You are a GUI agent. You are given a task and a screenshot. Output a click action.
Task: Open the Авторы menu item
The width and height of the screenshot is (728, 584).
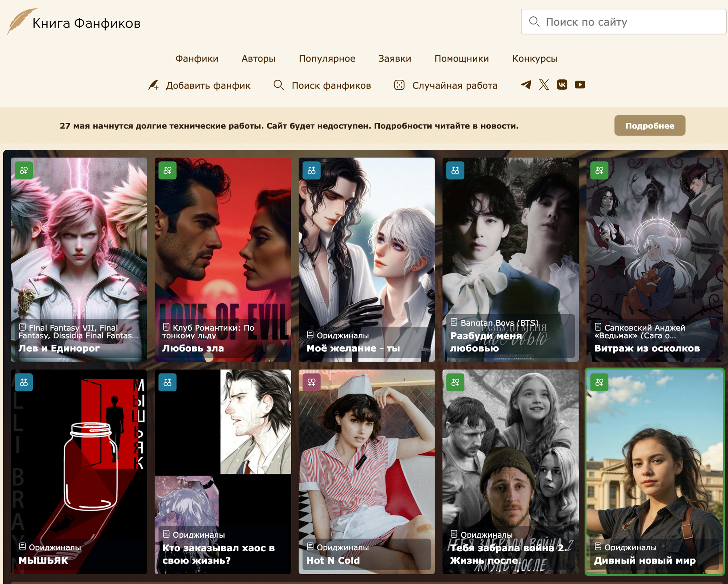click(x=258, y=59)
